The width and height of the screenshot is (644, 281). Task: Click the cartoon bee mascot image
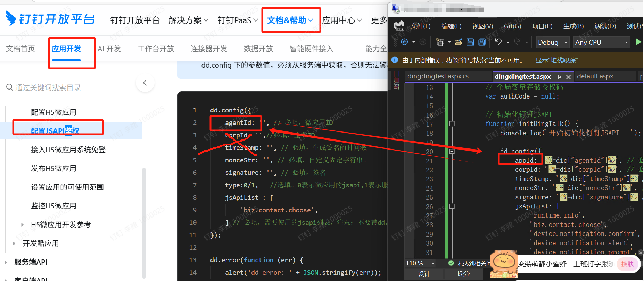(503, 264)
